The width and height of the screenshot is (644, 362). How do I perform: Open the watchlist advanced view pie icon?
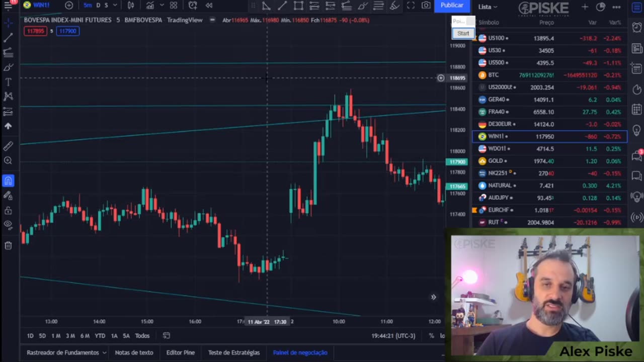601,7
